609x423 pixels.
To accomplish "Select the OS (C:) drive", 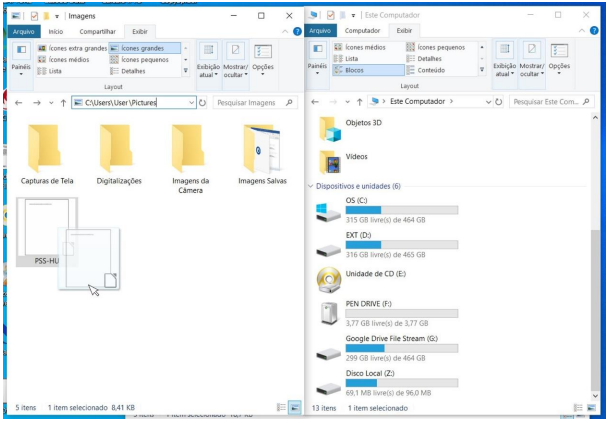I will coord(327,213).
